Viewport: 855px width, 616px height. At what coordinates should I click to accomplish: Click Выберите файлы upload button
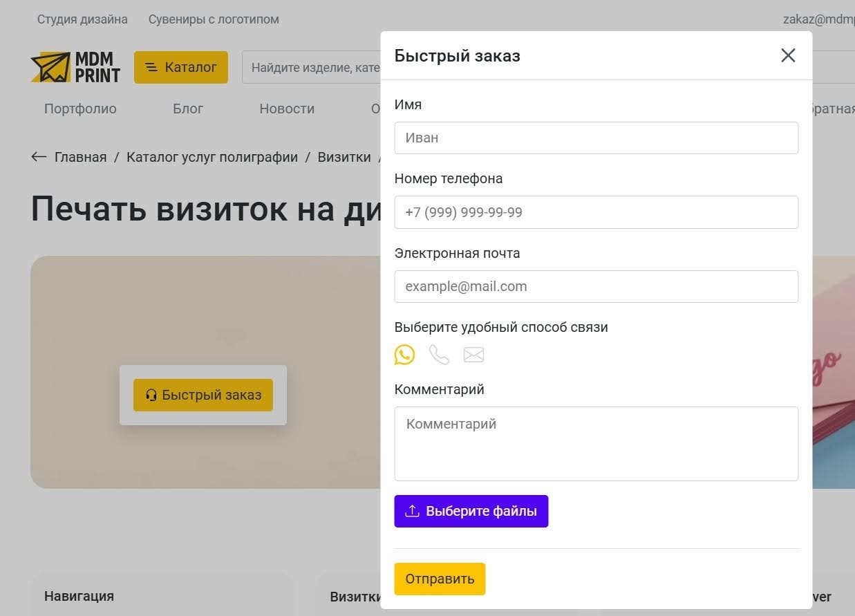pos(471,511)
